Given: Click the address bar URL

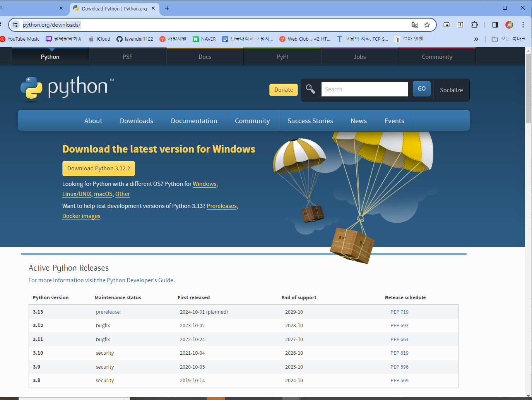Looking at the screenshot, I should click(x=51, y=25).
